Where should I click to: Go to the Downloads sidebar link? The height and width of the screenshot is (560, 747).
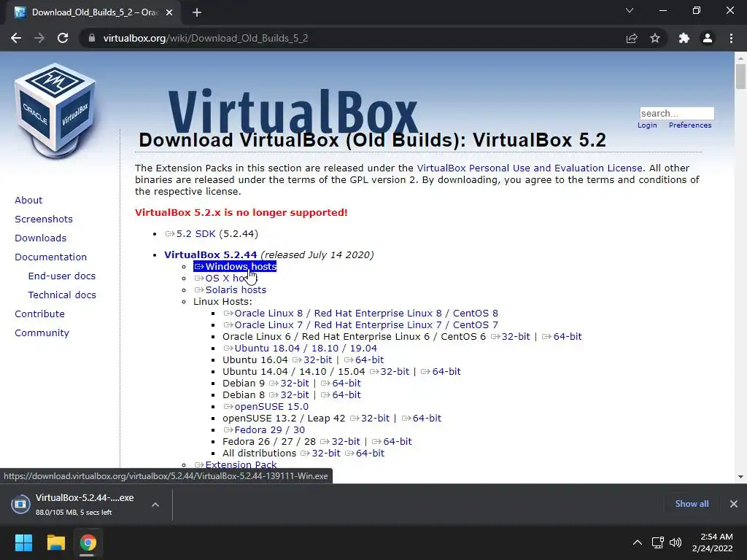point(41,238)
